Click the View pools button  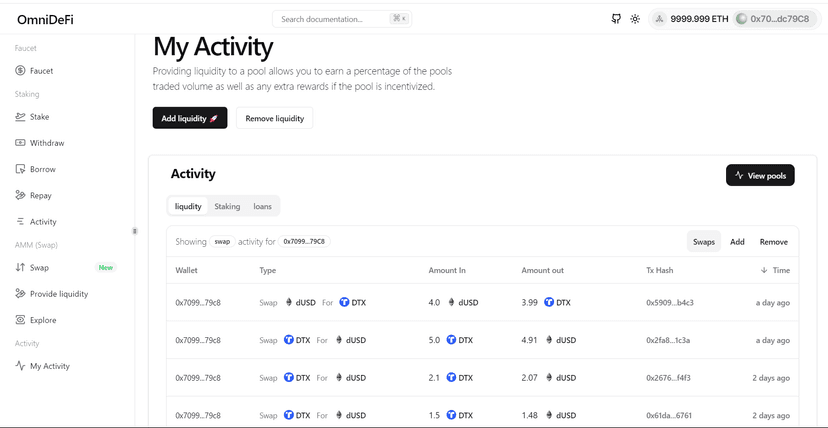pyautogui.click(x=760, y=176)
